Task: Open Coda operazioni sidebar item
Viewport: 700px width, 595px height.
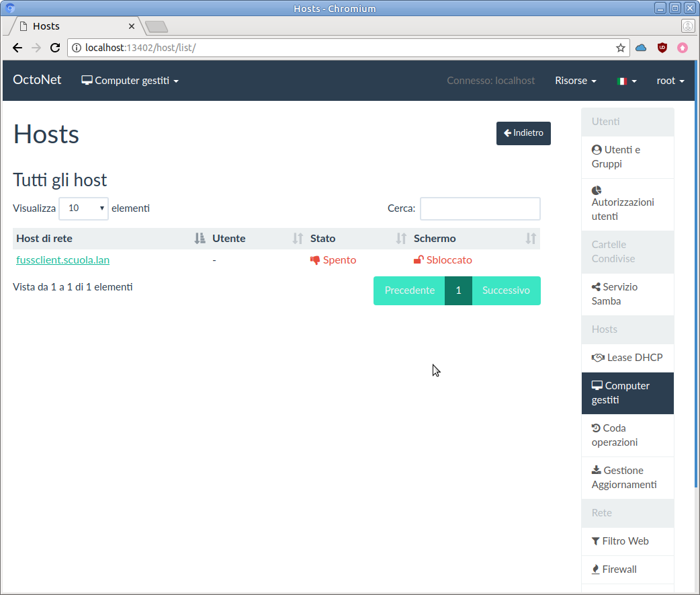Action: point(627,435)
